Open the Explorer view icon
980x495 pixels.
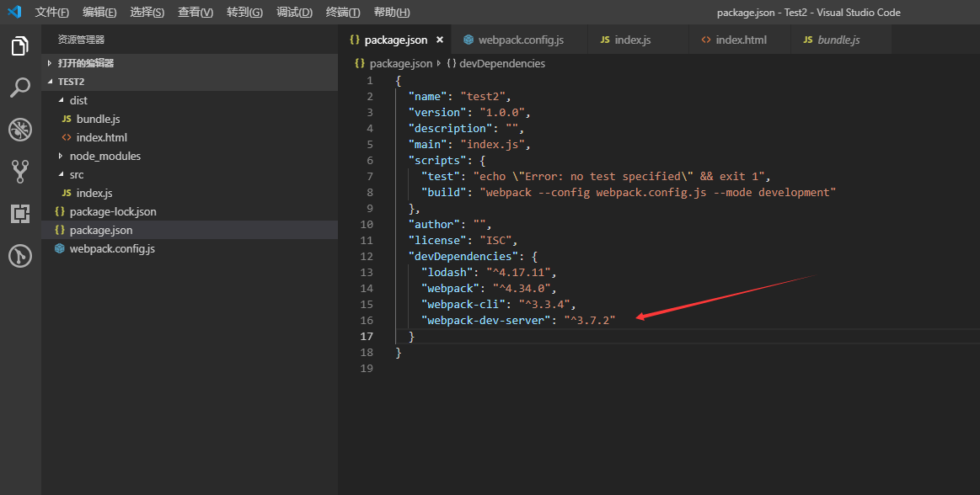click(19, 46)
